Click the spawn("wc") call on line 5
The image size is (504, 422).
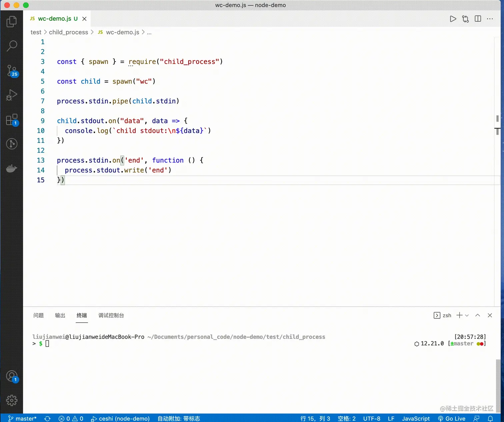[134, 81]
